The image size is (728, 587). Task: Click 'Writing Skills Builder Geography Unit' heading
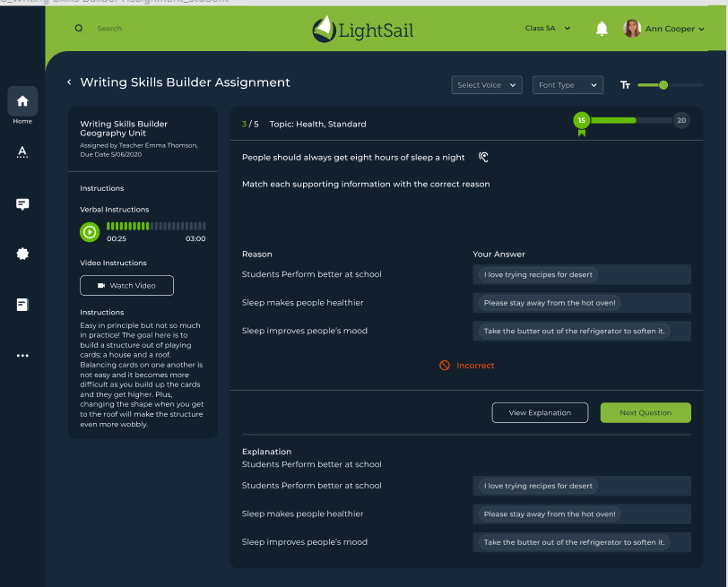[124, 128]
